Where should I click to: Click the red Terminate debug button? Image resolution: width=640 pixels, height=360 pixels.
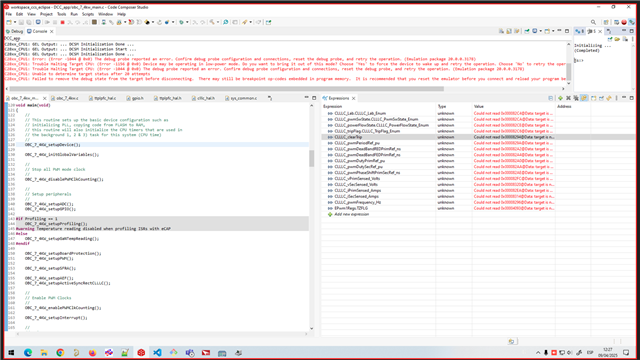click(62, 22)
